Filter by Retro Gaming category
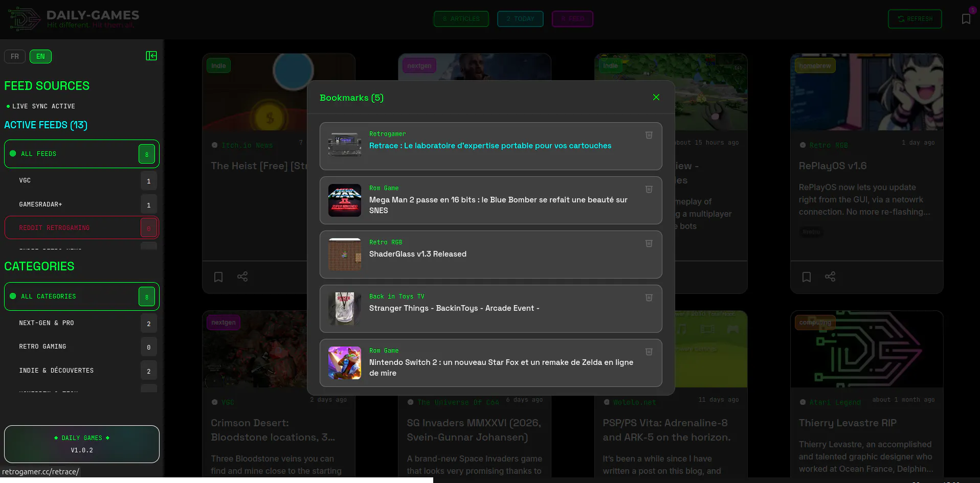 82,347
